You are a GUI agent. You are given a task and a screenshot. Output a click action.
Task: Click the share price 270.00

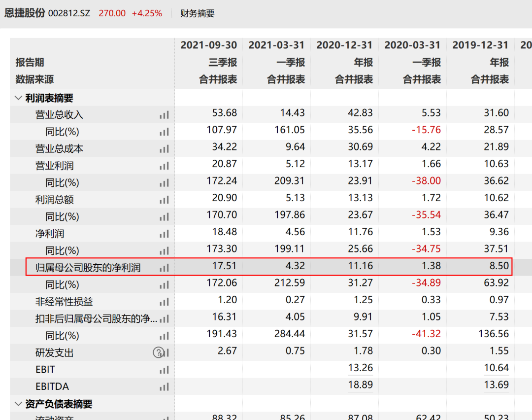point(112,14)
